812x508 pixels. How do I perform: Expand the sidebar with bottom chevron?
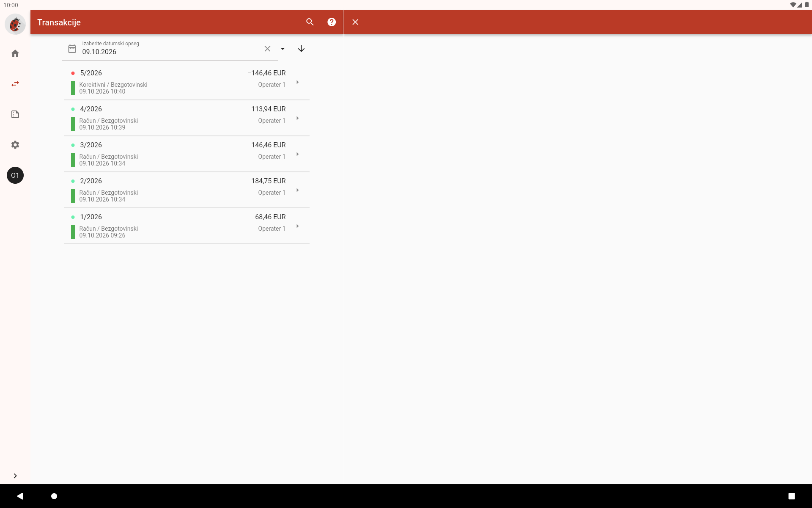pos(15,476)
